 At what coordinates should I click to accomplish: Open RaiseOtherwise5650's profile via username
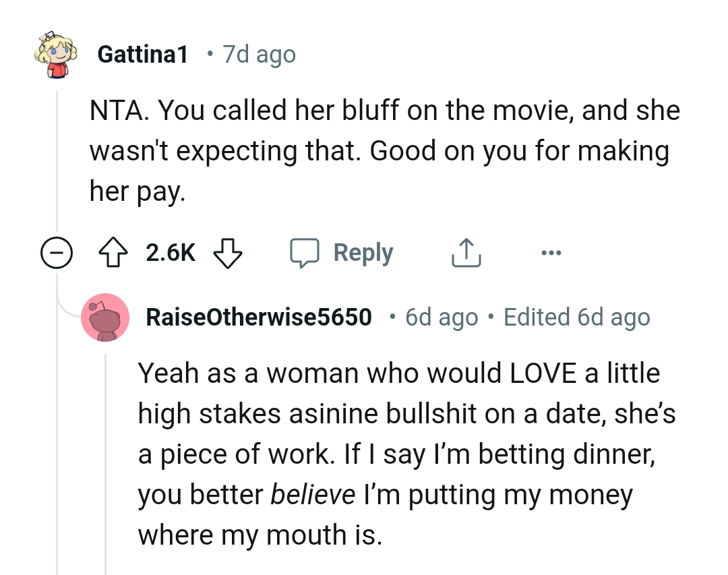[259, 317]
